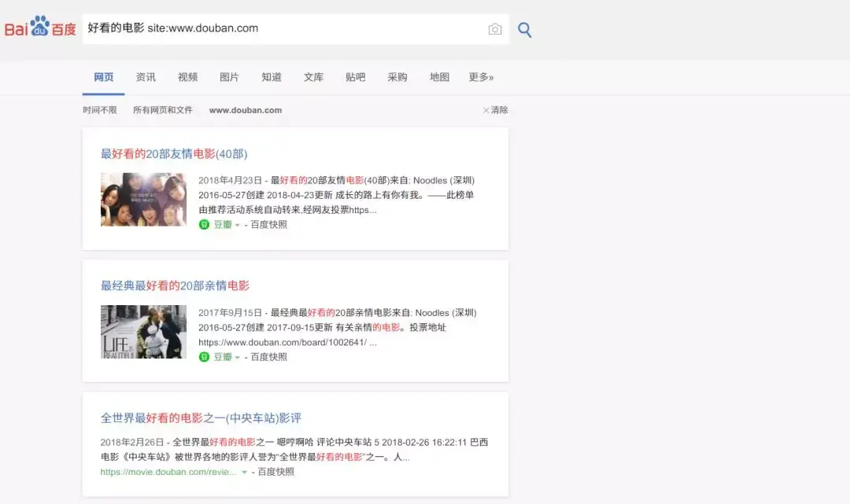850x504 pixels.
Task: Click the green 豆瓣 site icon on first result
Action: coord(205,224)
